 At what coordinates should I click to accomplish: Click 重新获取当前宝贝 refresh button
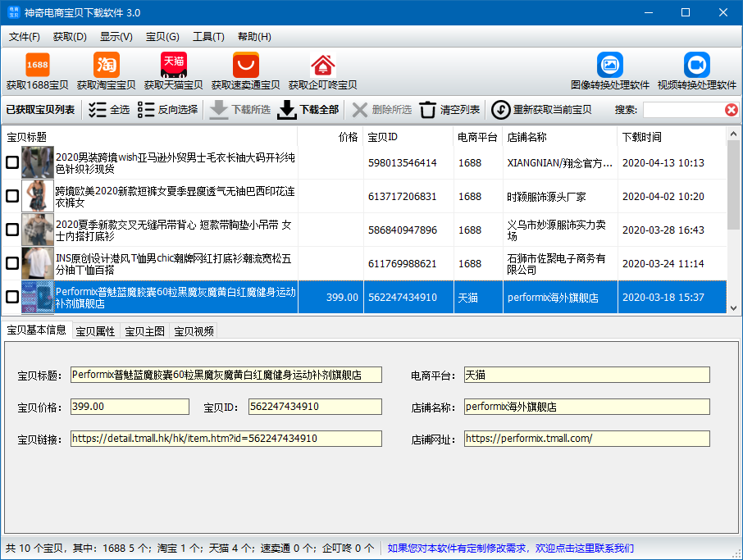541,110
